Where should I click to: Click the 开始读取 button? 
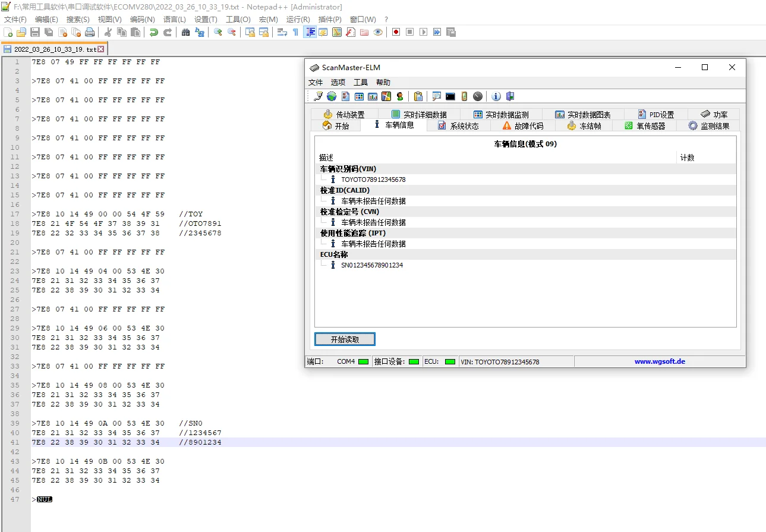(345, 339)
